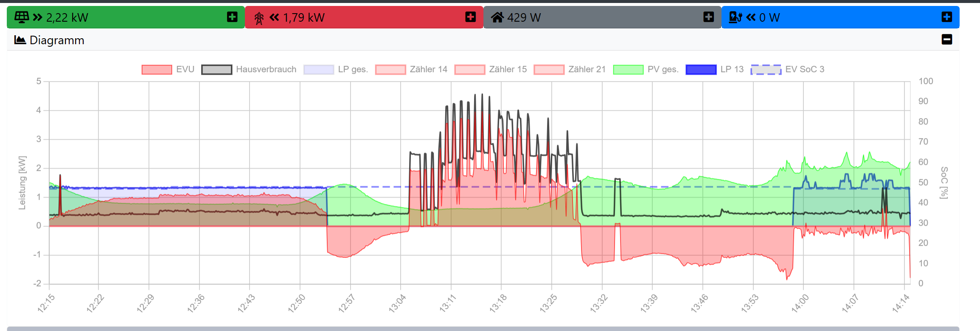Click the double arrow next to 1,79 kW
980x331 pixels.
[x=274, y=17]
